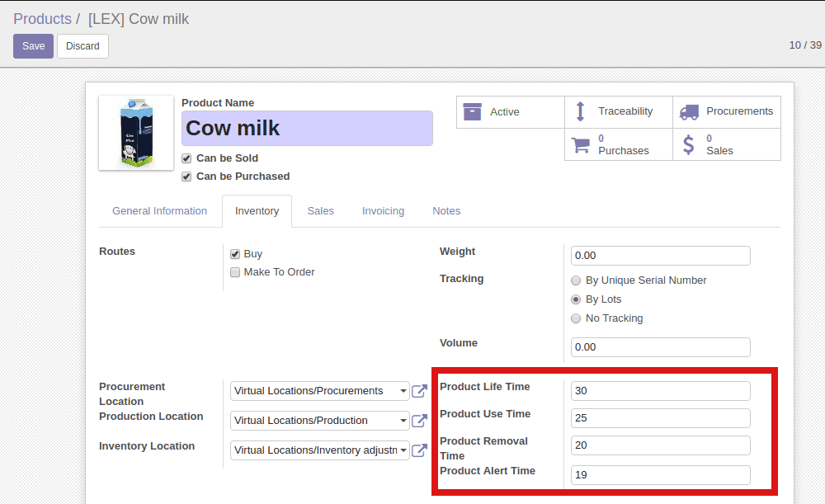Open the Procurements stat button
This screenshot has width=825, height=504.
(727, 111)
